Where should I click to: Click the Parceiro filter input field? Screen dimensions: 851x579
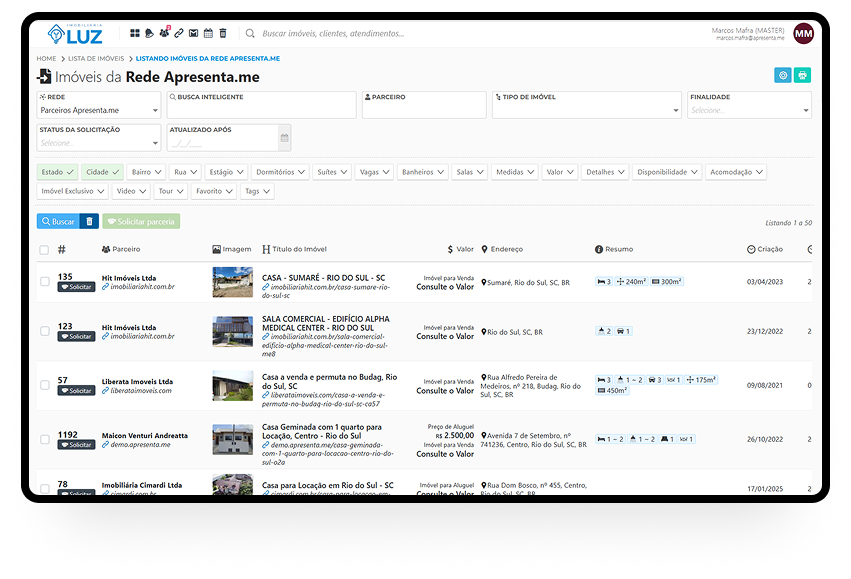coord(424,105)
